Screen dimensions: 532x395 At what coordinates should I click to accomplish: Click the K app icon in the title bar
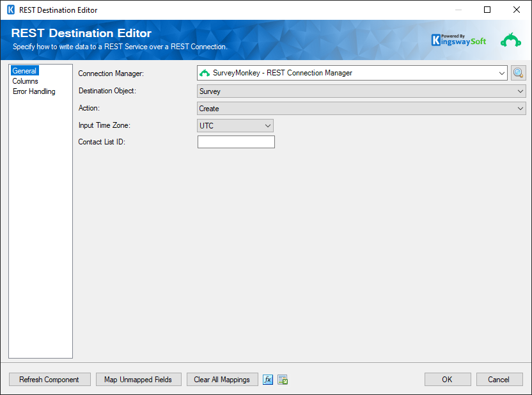11,10
